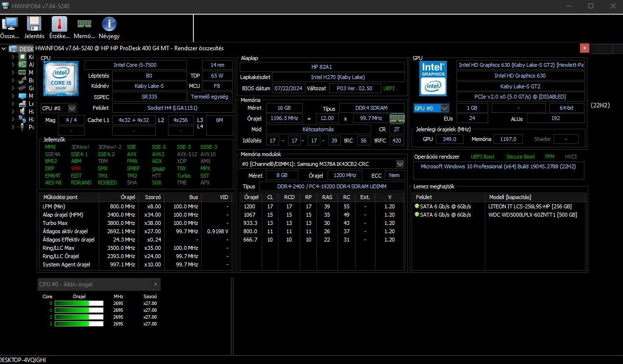The width and height of the screenshot is (623, 364).
Task: Select the memory stick icon in tree
Action: (22, 72)
